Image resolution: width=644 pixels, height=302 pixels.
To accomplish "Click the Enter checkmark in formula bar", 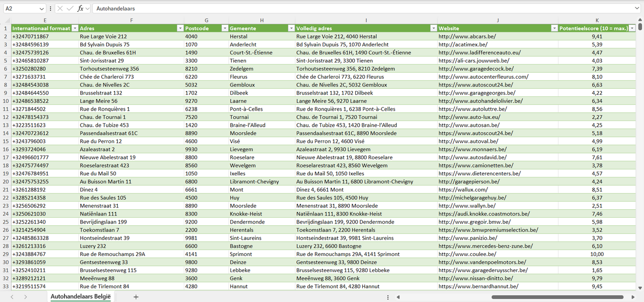I will pyautogui.click(x=70, y=8).
